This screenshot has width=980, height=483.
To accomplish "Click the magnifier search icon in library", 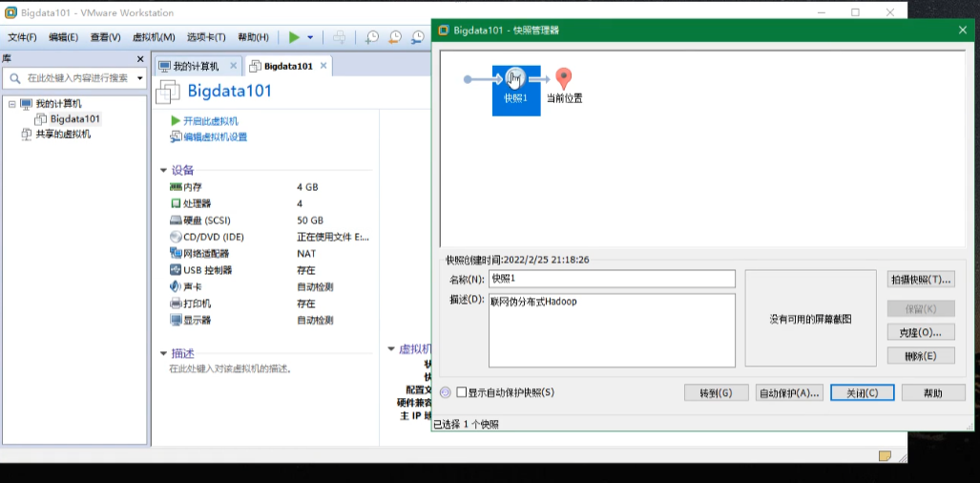I will pyautogui.click(x=14, y=78).
